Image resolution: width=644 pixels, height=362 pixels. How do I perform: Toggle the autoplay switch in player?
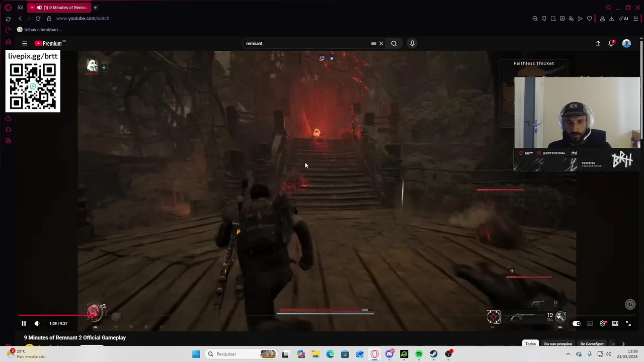pyautogui.click(x=577, y=323)
